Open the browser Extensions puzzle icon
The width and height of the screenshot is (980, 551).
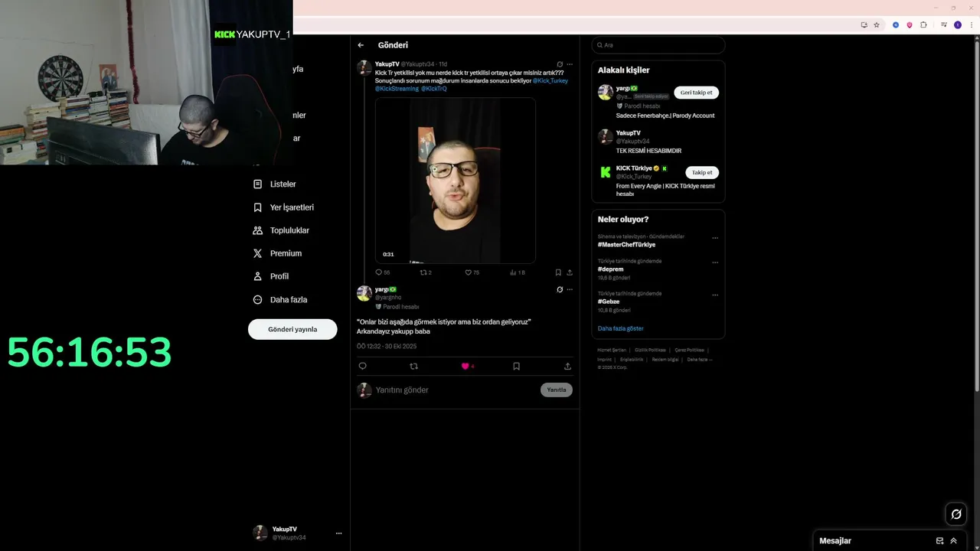coord(923,24)
